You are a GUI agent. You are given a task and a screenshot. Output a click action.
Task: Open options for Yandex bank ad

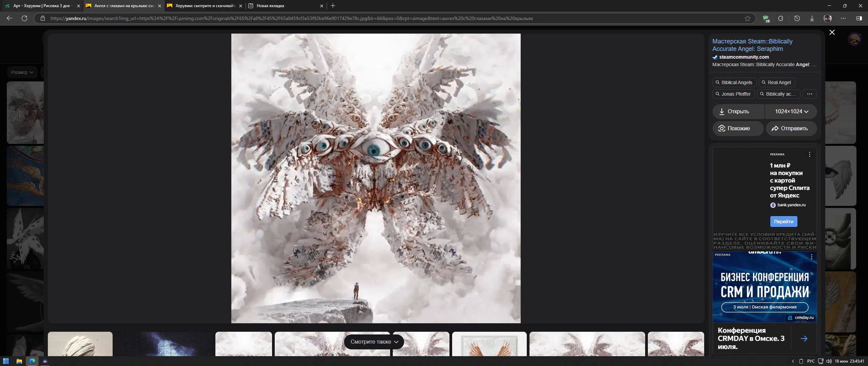pyautogui.click(x=810, y=154)
